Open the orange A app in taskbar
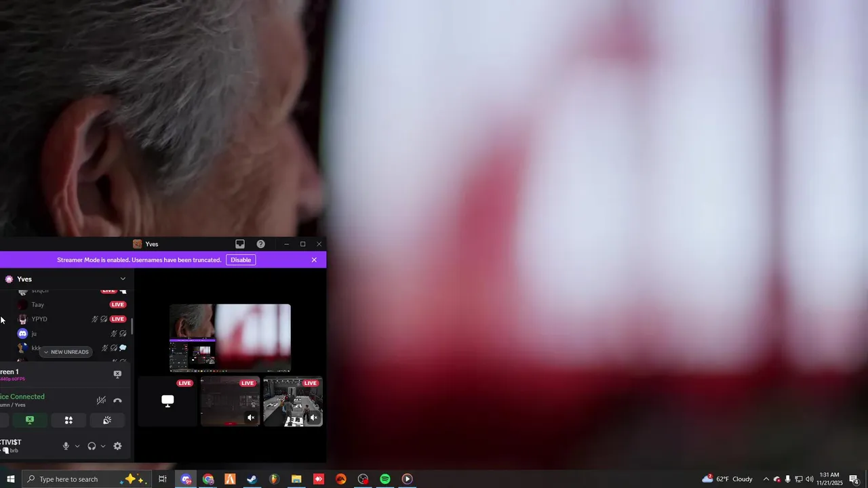This screenshot has width=868, height=488. click(230, 479)
